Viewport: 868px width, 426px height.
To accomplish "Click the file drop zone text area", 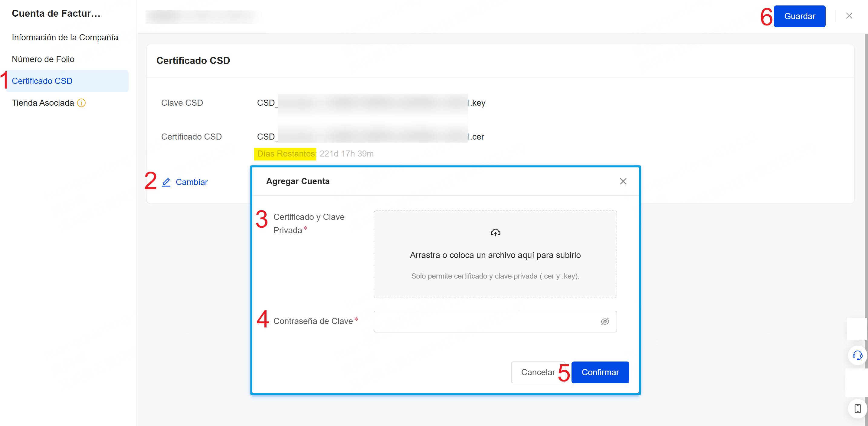I will 495,255.
